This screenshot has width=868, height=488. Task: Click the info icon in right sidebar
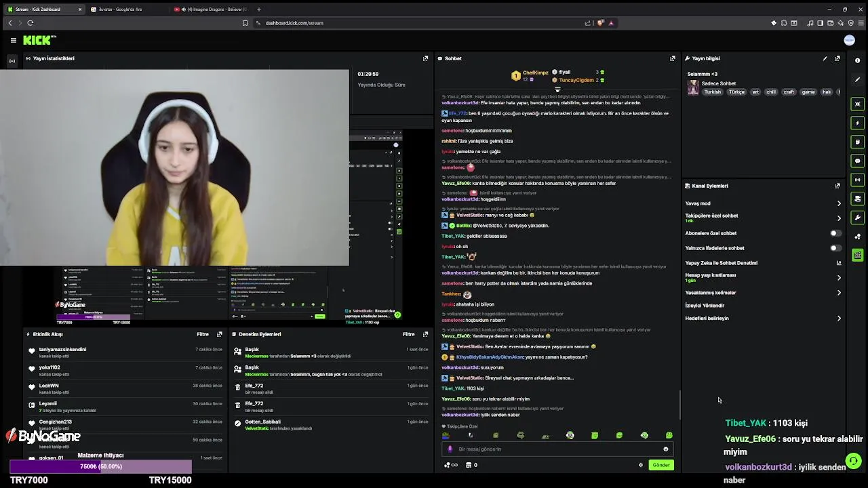(858, 60)
